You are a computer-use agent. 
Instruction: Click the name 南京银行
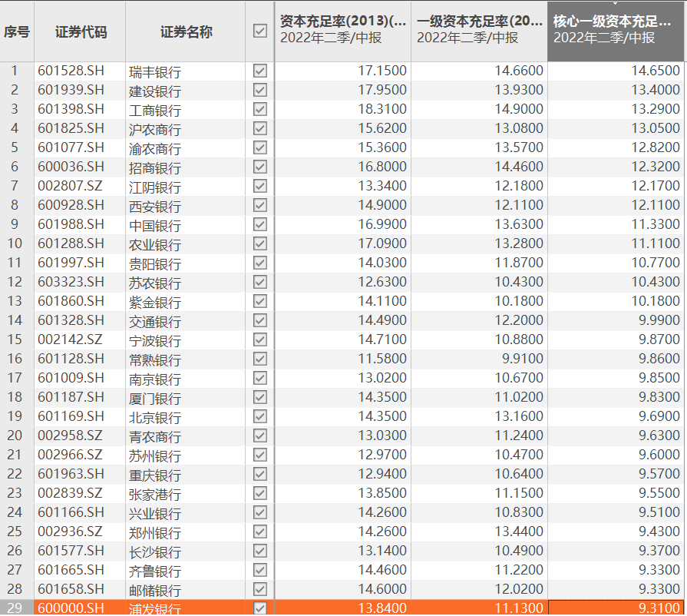[154, 379]
